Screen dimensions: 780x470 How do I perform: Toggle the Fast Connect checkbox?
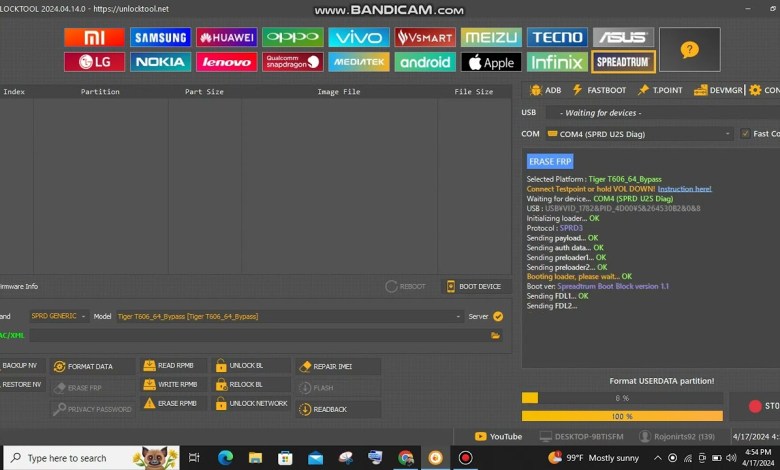745,133
